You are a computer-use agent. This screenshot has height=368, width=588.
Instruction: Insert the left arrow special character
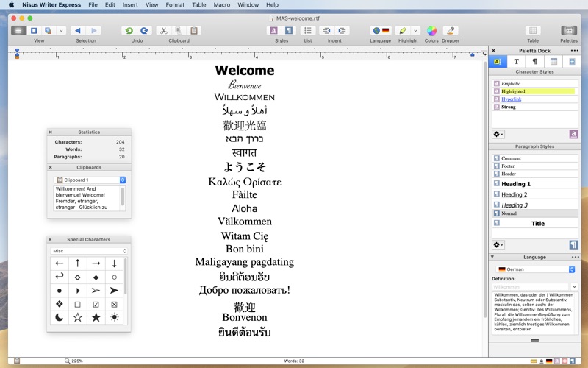click(x=60, y=263)
